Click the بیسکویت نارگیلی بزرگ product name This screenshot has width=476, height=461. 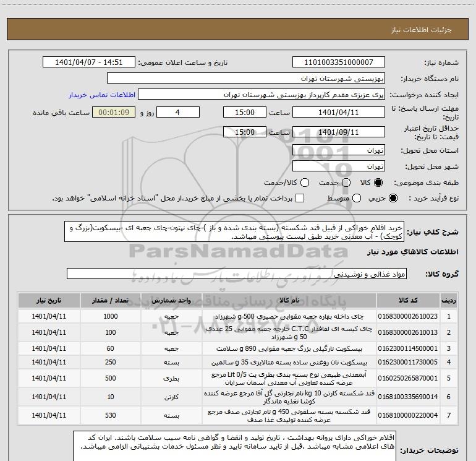(x=289, y=348)
